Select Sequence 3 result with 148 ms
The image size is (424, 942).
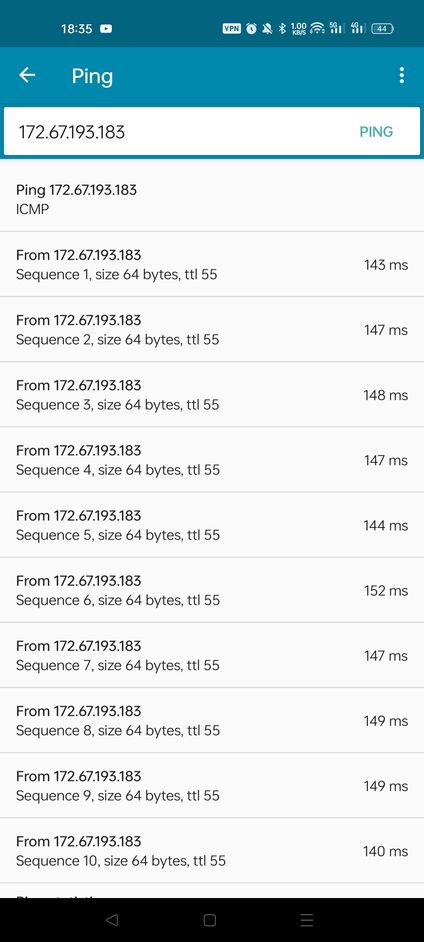212,395
